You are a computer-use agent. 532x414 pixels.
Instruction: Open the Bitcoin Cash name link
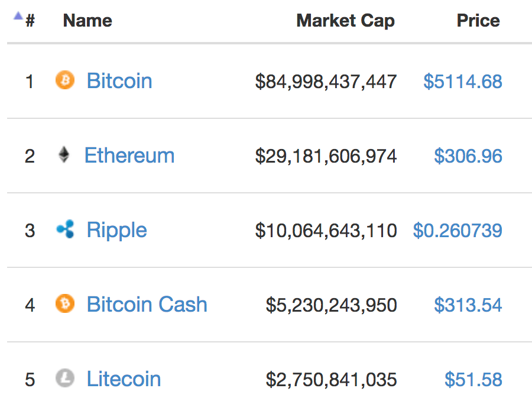[147, 304]
